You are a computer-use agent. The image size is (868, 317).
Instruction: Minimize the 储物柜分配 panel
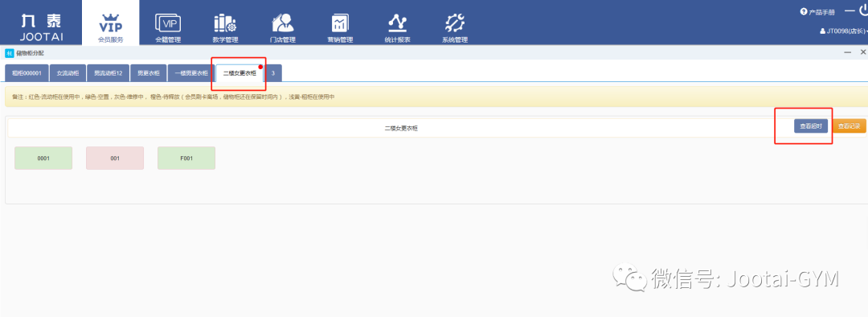pyautogui.click(x=848, y=52)
